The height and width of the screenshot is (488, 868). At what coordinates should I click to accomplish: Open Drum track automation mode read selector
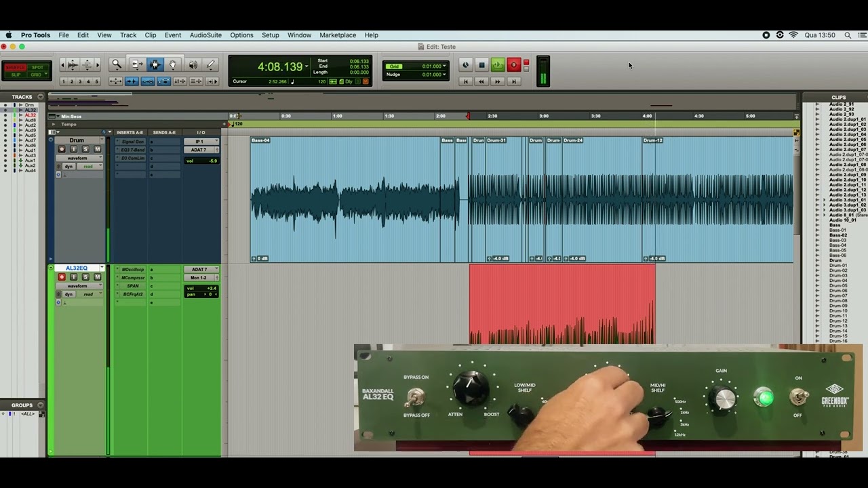click(x=90, y=166)
